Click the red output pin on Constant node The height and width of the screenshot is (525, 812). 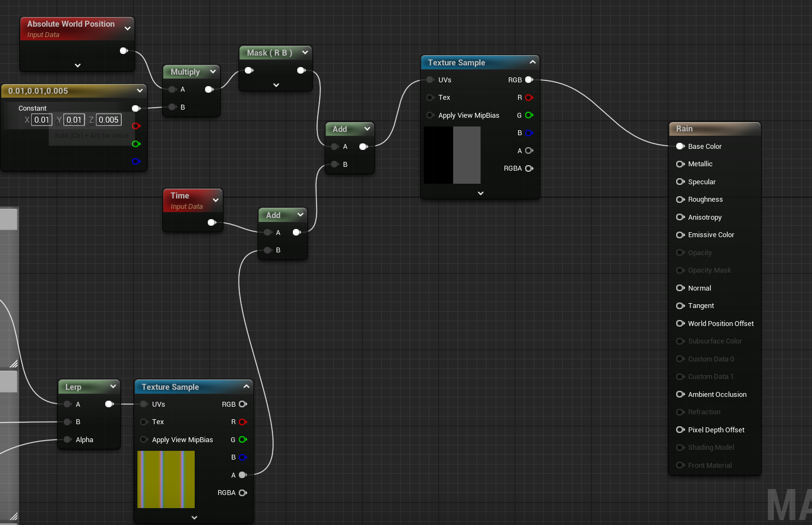click(136, 126)
